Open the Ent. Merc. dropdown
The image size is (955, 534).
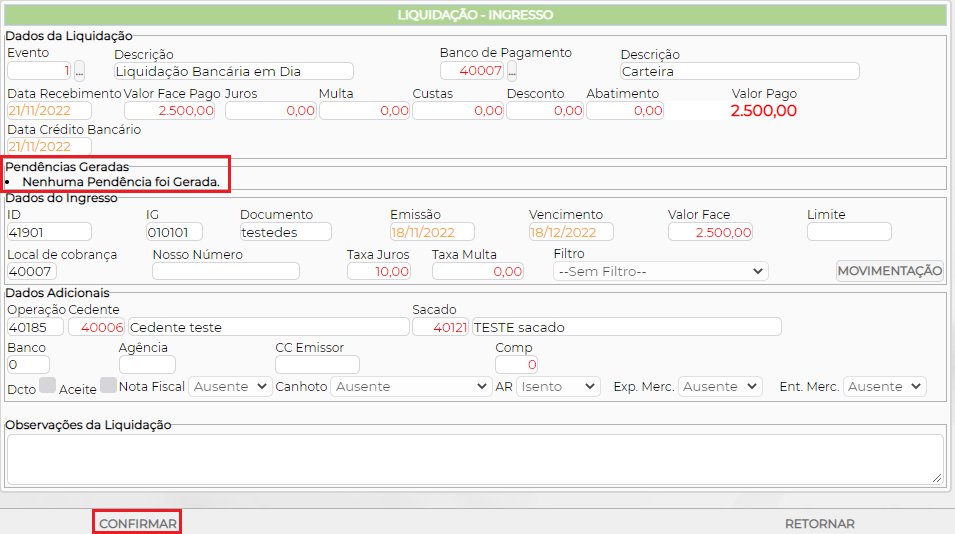pyautogui.click(x=885, y=386)
